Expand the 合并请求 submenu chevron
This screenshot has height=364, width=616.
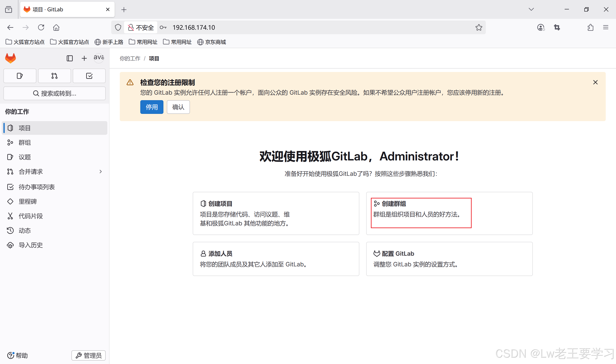click(101, 172)
